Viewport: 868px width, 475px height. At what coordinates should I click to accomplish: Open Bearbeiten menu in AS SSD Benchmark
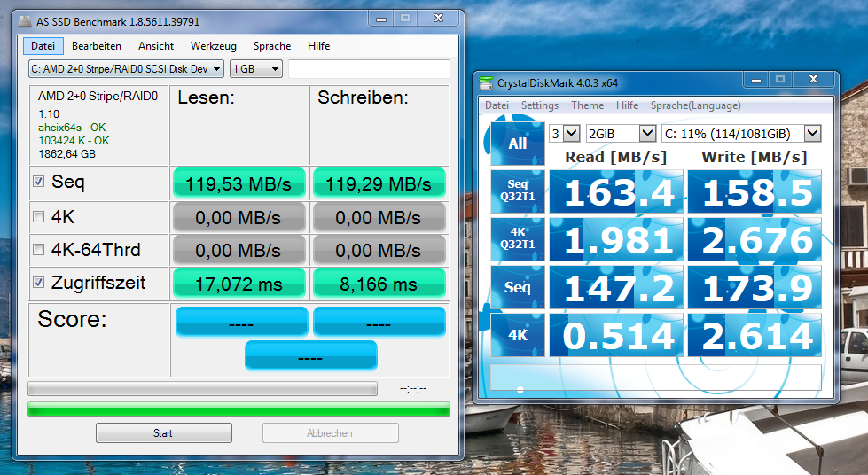click(97, 46)
